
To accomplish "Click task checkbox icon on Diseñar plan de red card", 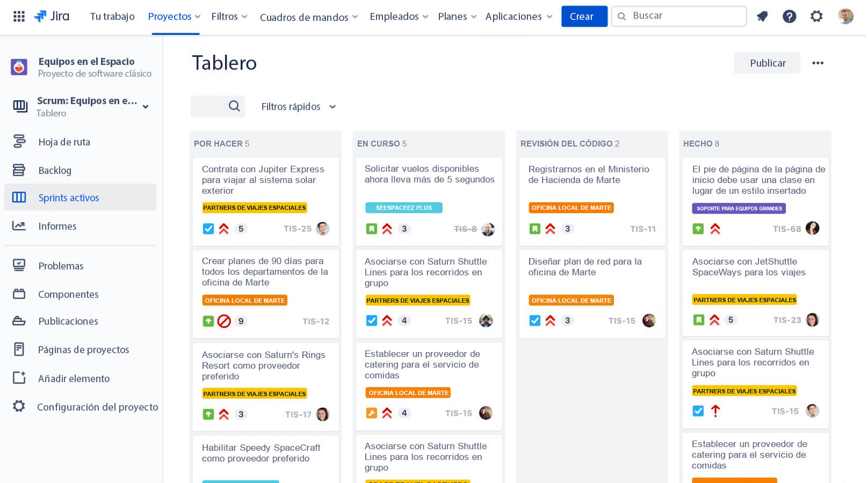I will coord(535,320).
